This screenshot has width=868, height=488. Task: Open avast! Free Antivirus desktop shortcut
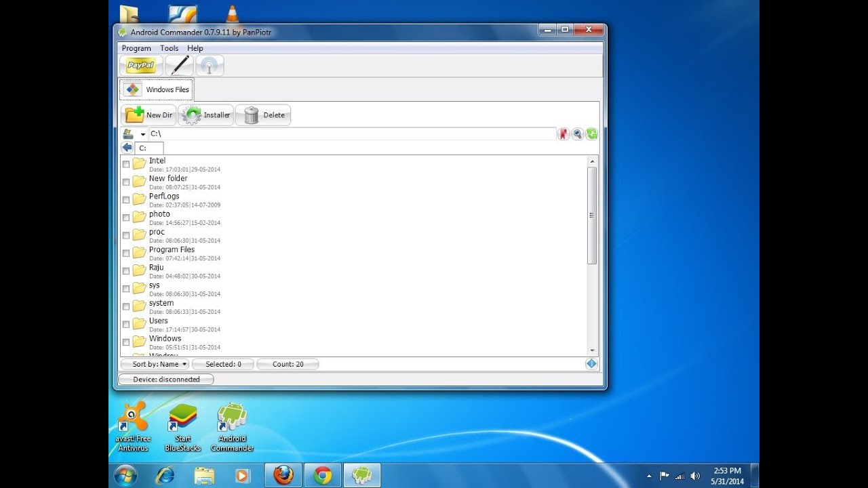(133, 427)
